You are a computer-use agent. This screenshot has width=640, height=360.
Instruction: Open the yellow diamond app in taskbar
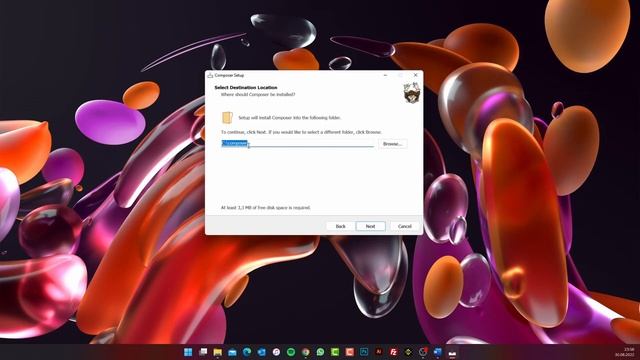408,352
